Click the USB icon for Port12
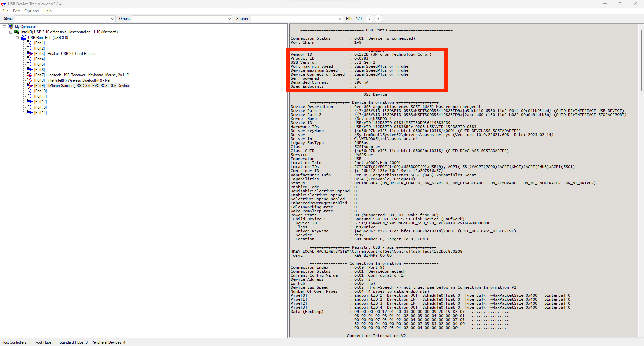This screenshot has width=644, height=346. [x=30, y=102]
